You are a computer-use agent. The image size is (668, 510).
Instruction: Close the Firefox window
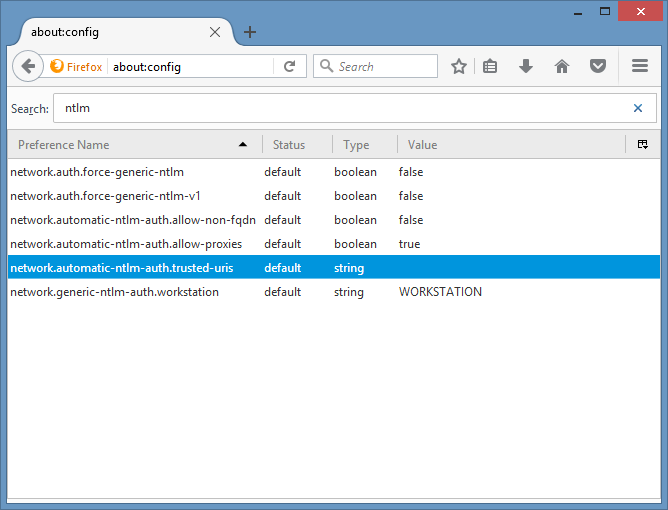[640, 11]
